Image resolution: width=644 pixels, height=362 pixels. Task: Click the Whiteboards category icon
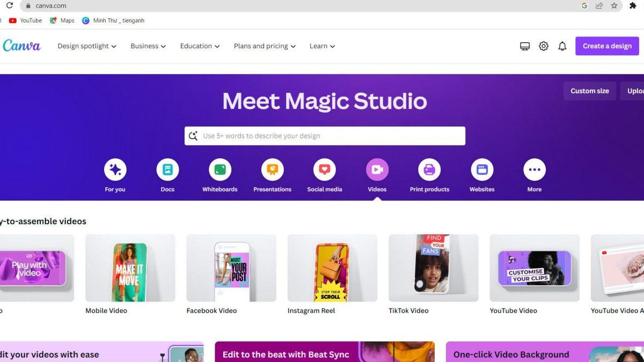[x=219, y=169]
